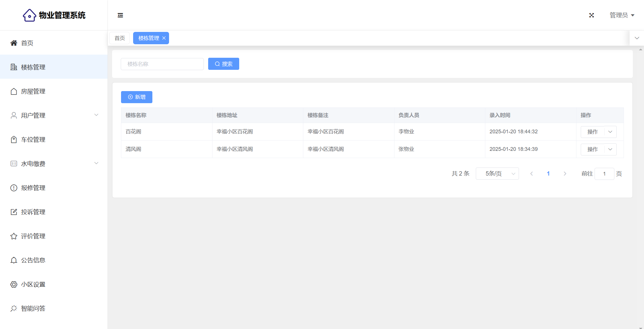The width and height of the screenshot is (644, 329).
Task: Click the 车位管理 parking icon
Action: (14, 140)
